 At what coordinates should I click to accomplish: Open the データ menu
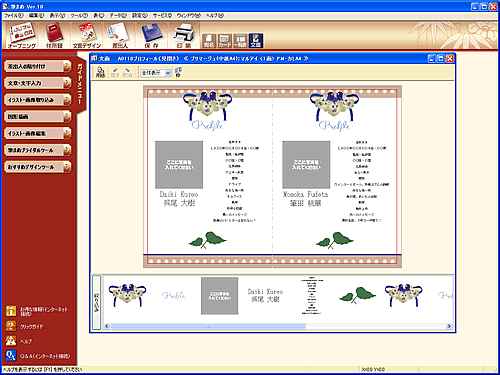pyautogui.click(x=118, y=15)
